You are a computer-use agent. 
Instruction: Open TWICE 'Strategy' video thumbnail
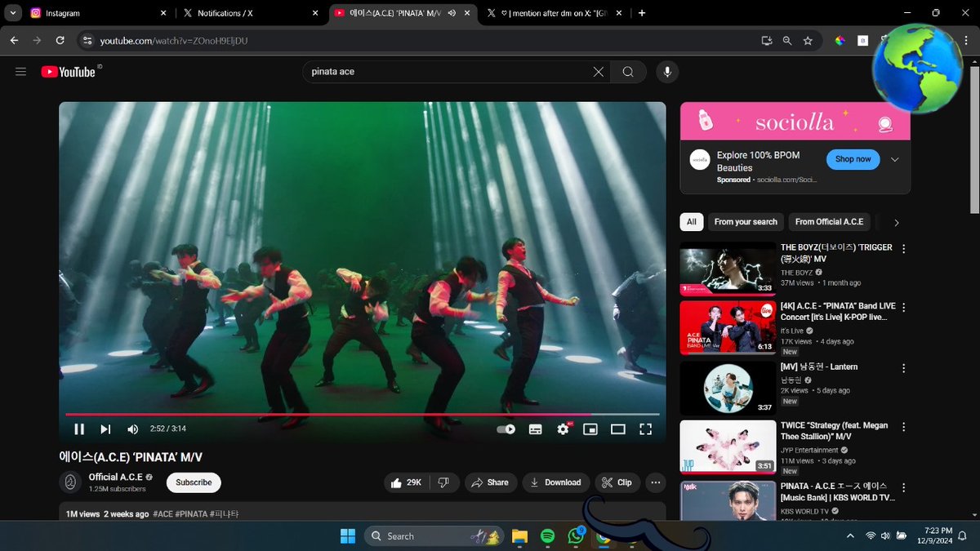coord(728,447)
